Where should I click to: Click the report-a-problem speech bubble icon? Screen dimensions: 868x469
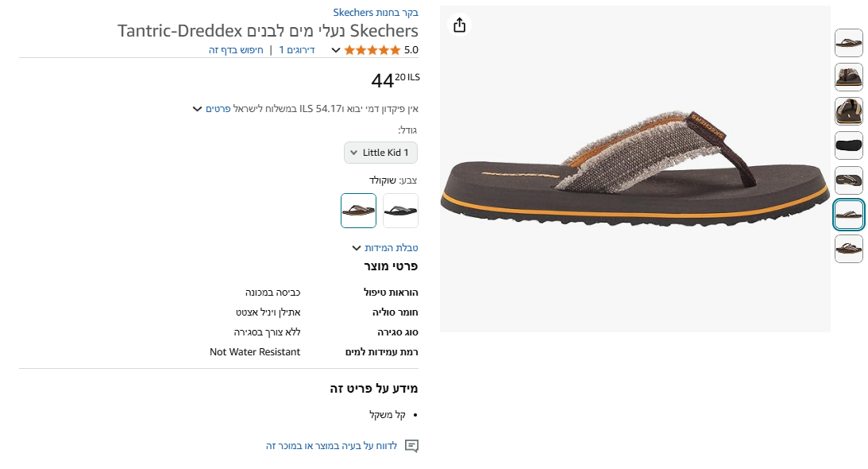pos(411,446)
